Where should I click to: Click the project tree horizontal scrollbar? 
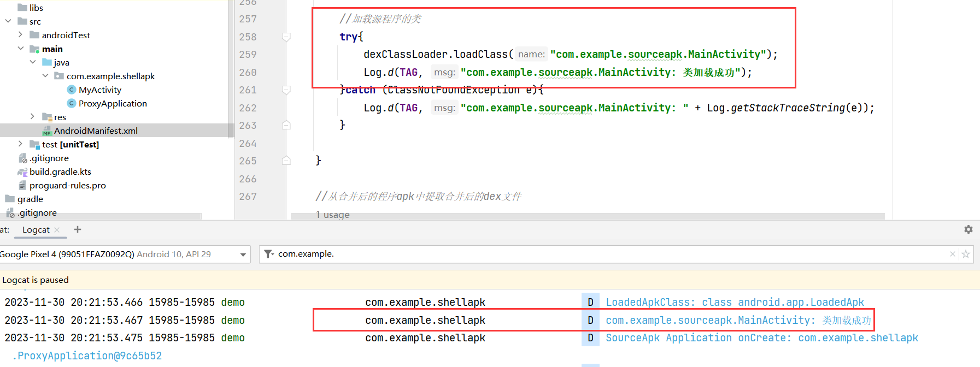click(101, 216)
